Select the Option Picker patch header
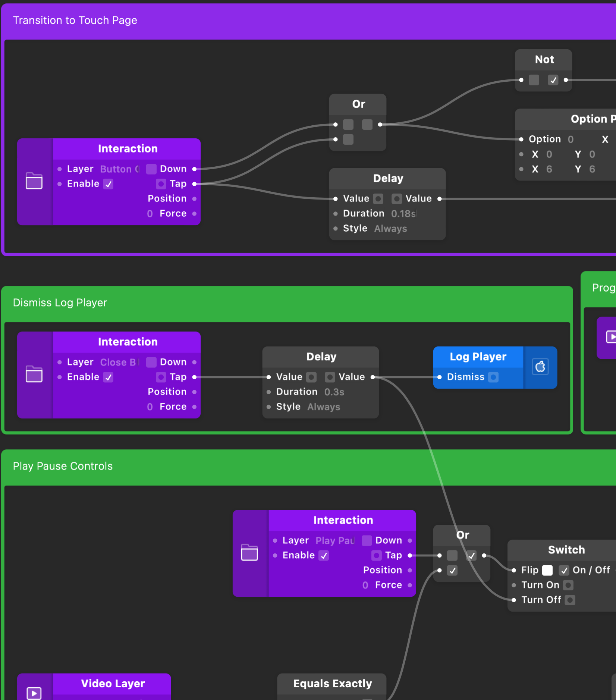 click(x=566, y=119)
